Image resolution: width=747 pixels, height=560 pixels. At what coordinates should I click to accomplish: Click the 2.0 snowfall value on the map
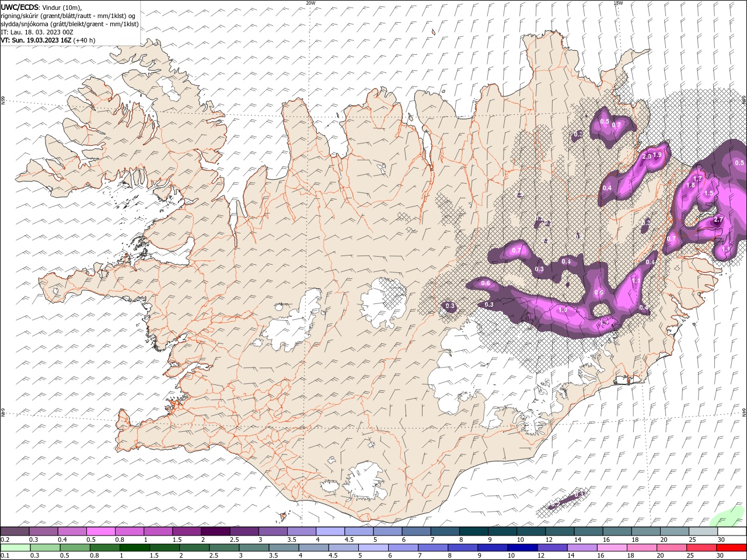click(x=646, y=156)
